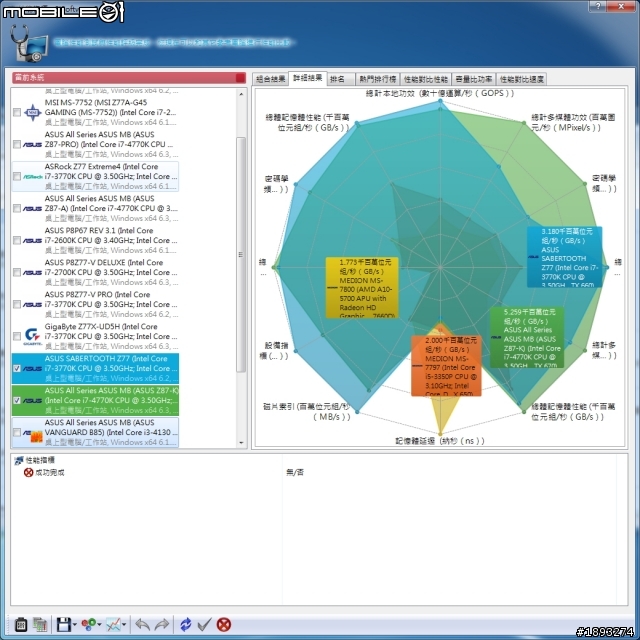Click the floppy disk save icon
The image size is (640, 640).
(64, 624)
